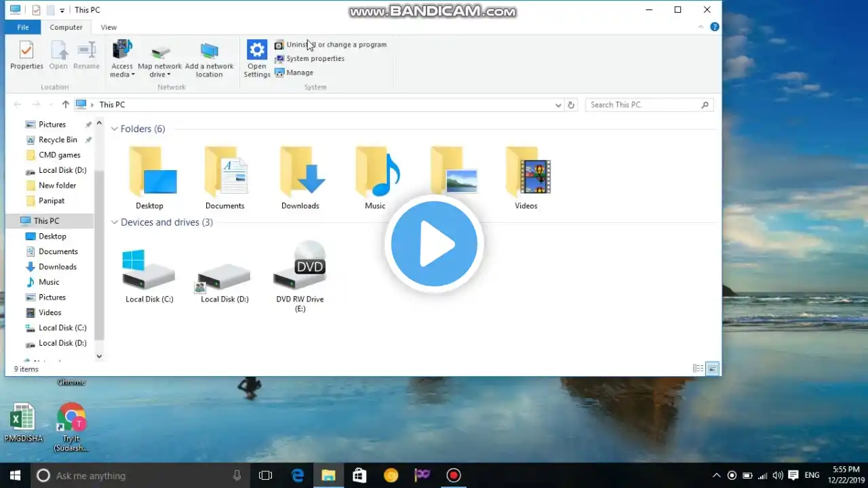Expand the address bar history dropdown
The height and width of the screenshot is (488, 868).
[x=558, y=105]
